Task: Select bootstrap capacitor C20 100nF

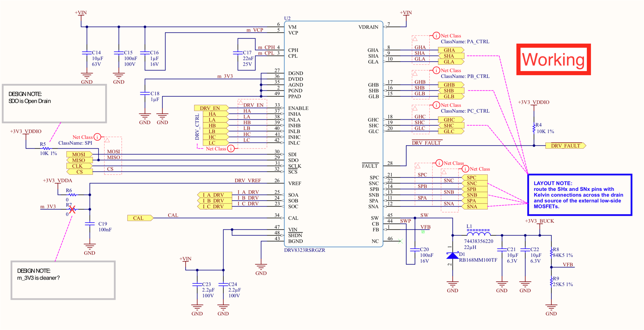Action: point(415,250)
